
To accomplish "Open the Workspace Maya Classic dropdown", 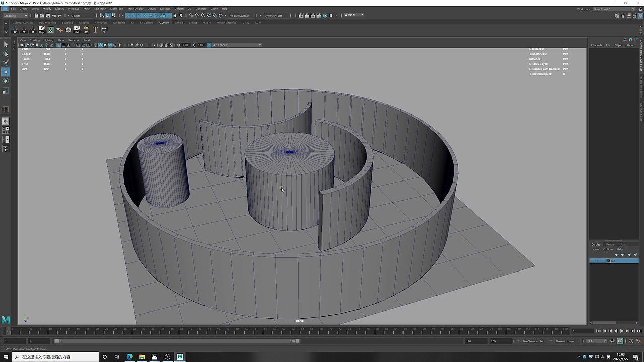I will [x=614, y=9].
